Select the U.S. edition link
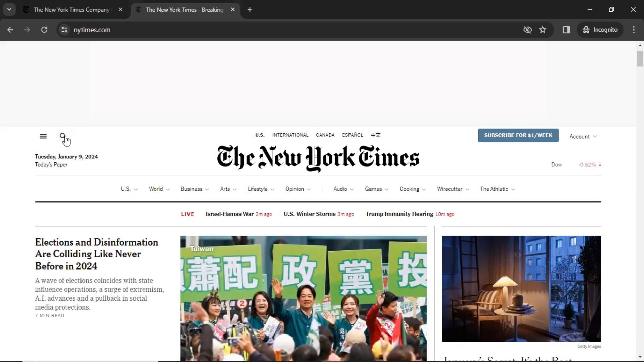The height and width of the screenshot is (362, 644). (x=260, y=135)
